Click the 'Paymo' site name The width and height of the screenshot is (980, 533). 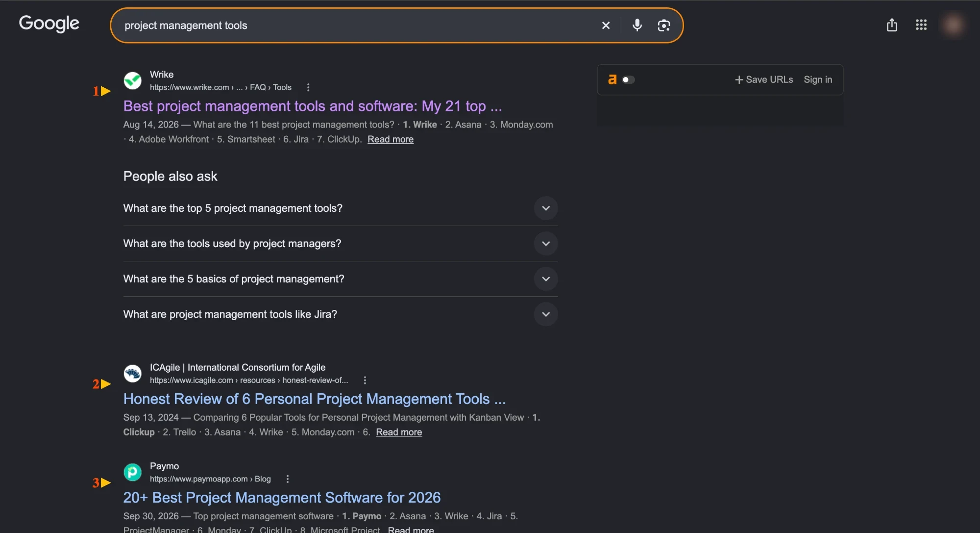164,466
